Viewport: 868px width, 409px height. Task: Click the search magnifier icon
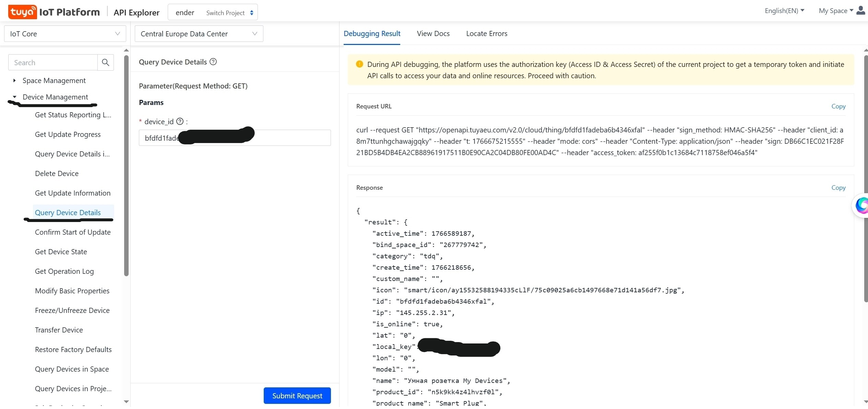tap(106, 62)
